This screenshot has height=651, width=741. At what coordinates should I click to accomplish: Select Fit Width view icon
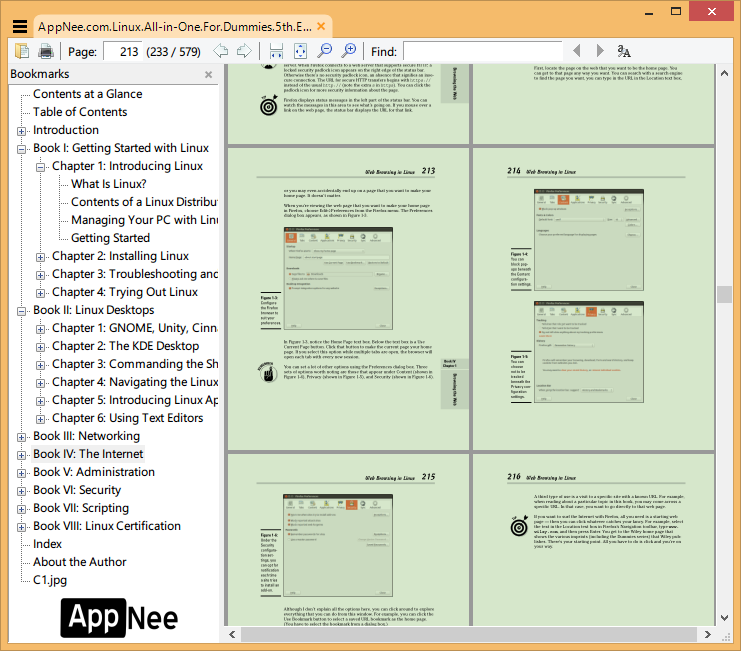(276, 51)
